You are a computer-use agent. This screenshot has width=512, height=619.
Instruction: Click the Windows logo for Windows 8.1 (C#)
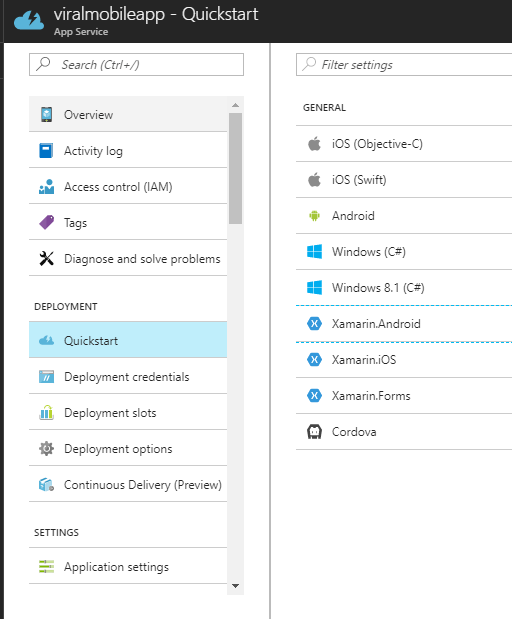point(314,287)
